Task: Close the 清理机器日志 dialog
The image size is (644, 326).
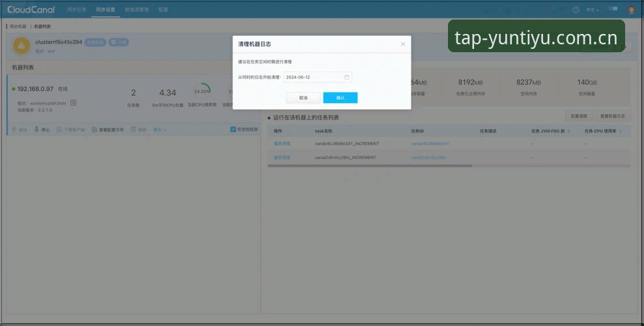Action: pyautogui.click(x=403, y=44)
